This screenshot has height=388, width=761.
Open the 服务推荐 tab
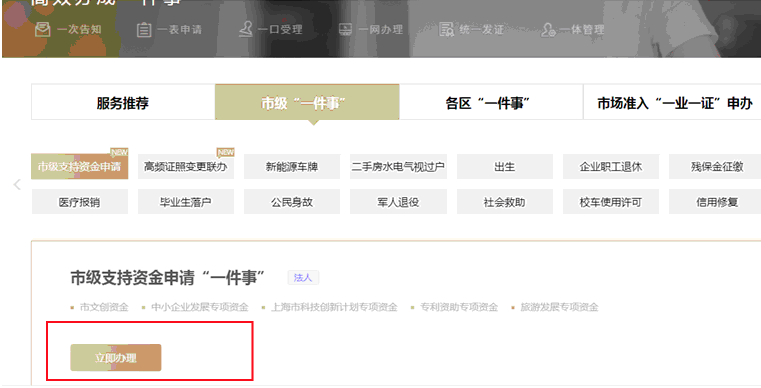tap(123, 102)
